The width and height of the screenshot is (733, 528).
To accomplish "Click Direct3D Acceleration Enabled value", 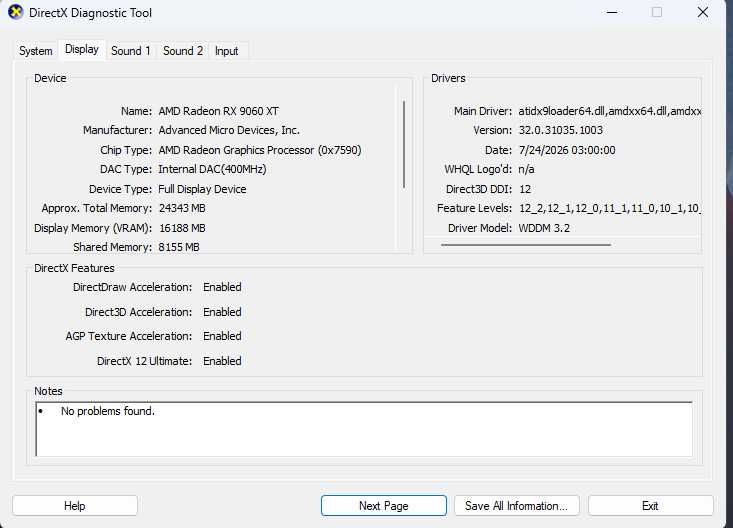I will 222,312.
